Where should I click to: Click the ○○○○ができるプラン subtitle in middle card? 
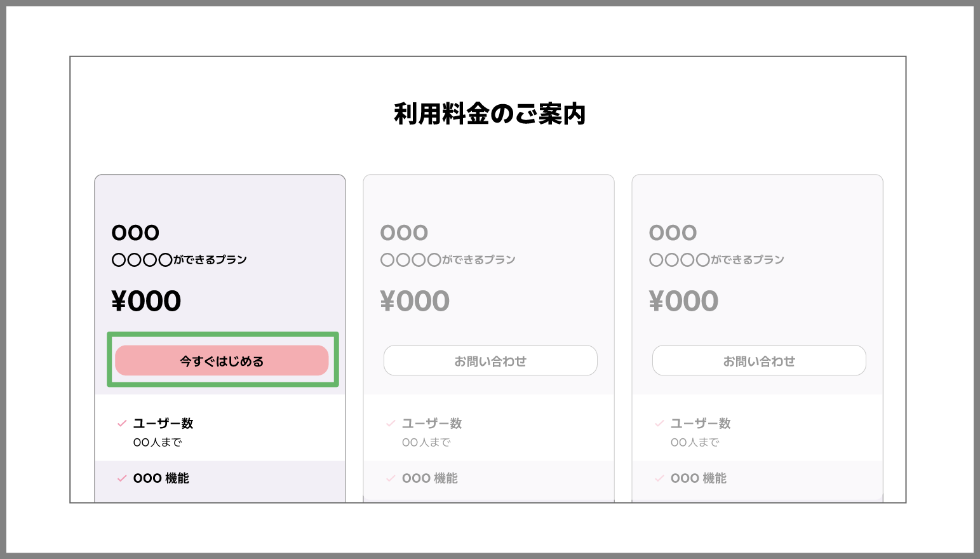[x=448, y=260]
